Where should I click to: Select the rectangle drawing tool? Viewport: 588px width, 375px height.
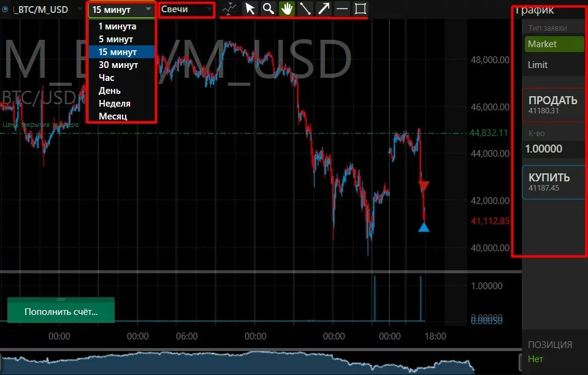[361, 9]
